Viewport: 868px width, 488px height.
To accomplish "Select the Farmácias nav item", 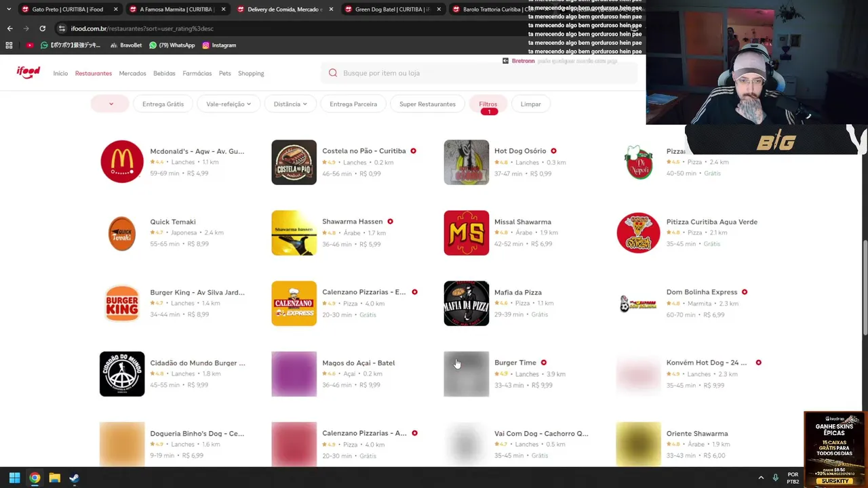I will tap(197, 73).
